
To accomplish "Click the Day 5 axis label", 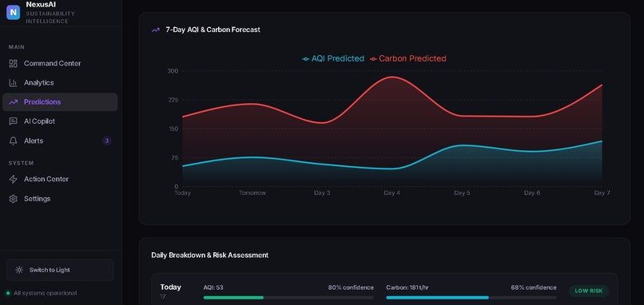I will pyautogui.click(x=462, y=193).
